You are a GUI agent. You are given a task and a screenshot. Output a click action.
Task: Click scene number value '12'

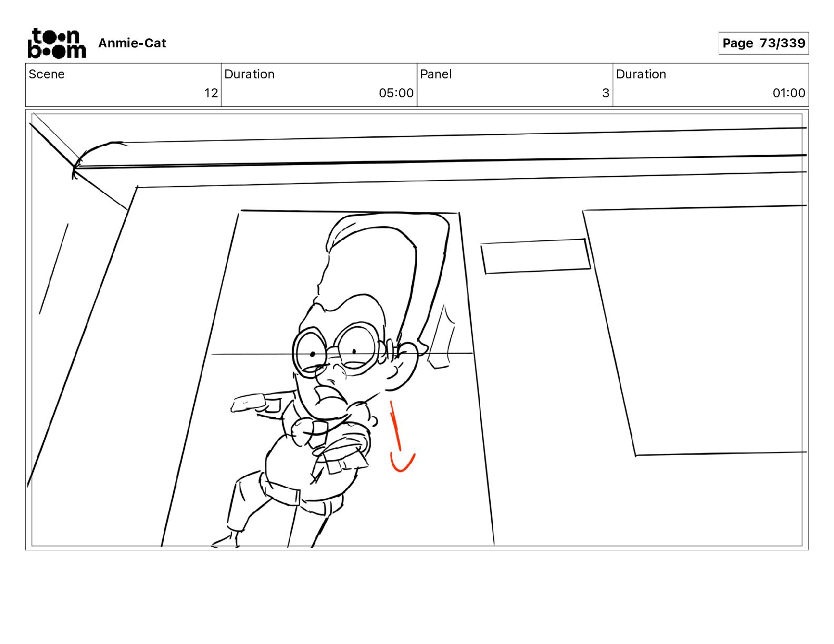coord(211,93)
